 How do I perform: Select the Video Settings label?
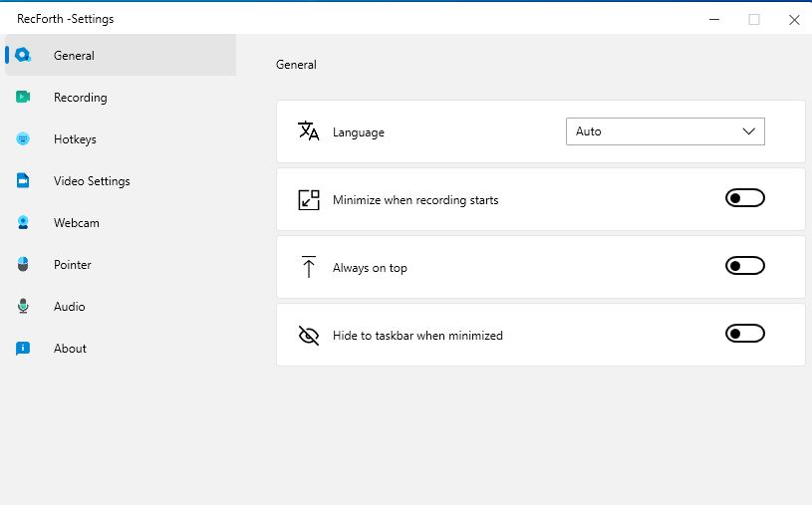[x=92, y=181]
